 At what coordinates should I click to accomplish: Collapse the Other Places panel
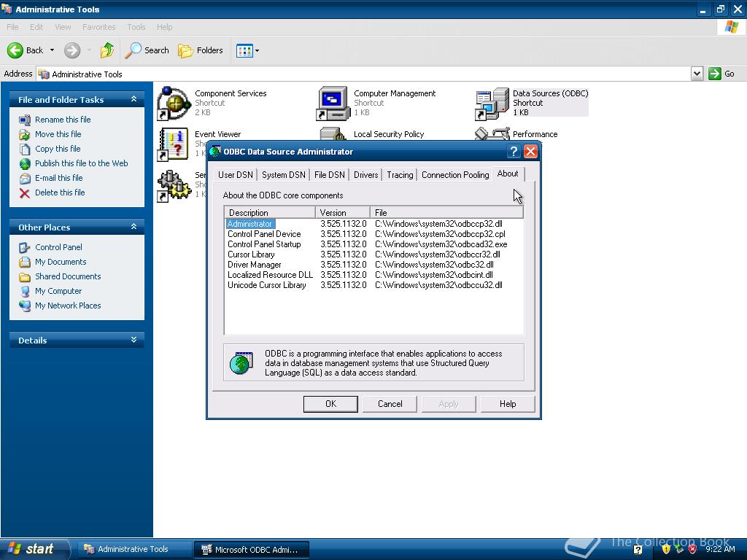(x=134, y=227)
